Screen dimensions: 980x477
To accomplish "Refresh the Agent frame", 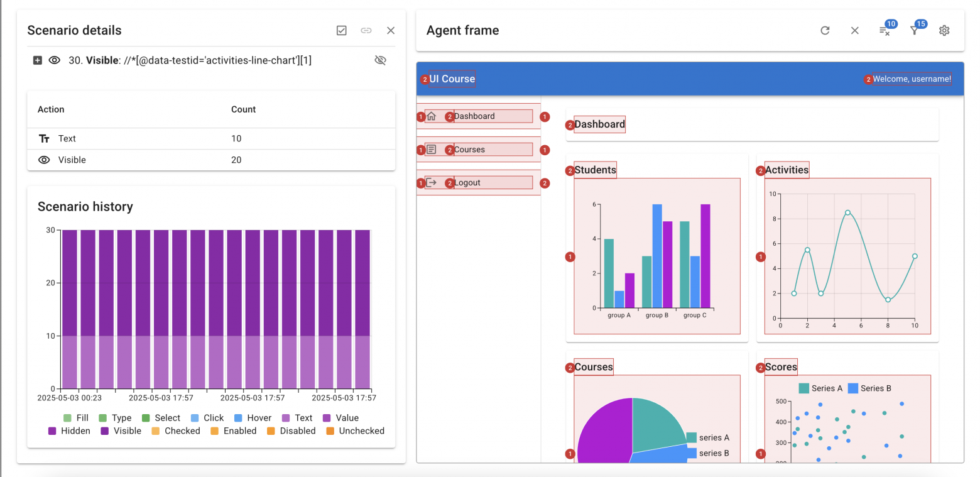I will pyautogui.click(x=825, y=30).
